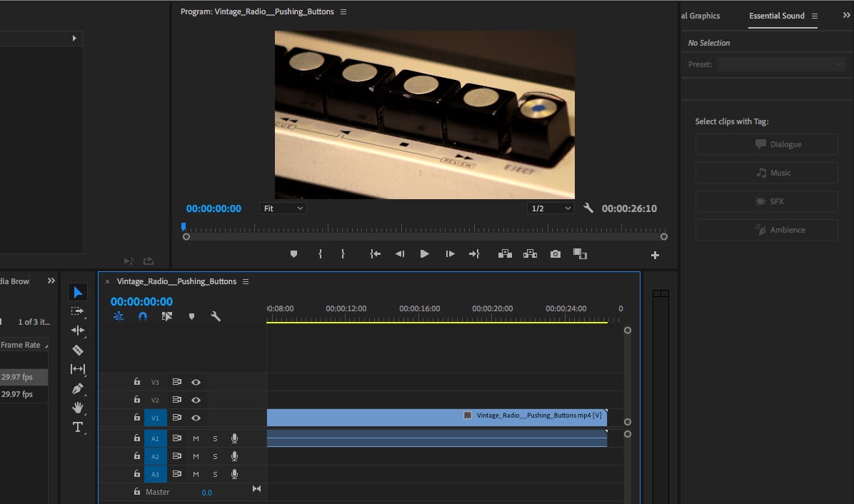The width and height of the screenshot is (854, 504).
Task: Toggle lock on V3 track
Action: (x=136, y=382)
